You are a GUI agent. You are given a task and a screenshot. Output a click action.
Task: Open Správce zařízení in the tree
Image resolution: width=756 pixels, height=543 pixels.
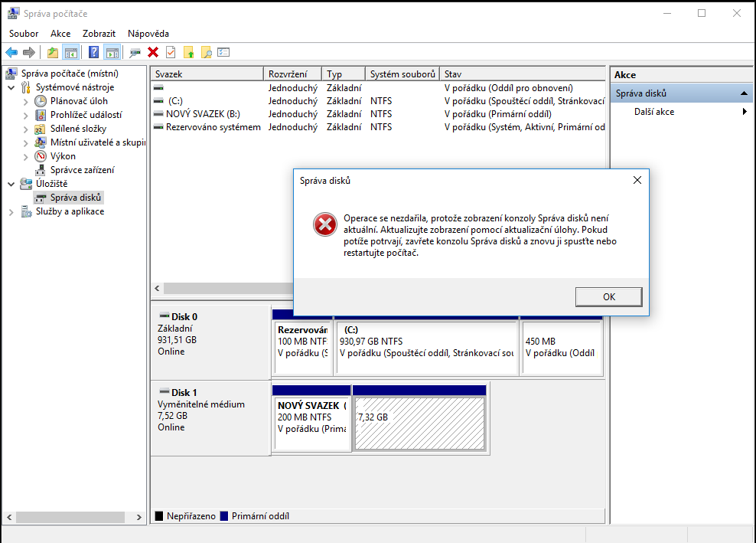click(x=82, y=170)
